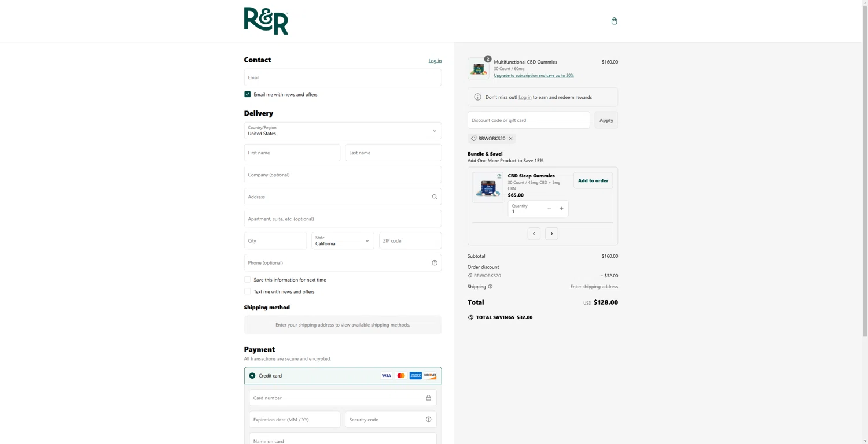This screenshot has width=868, height=444.
Task: Click the Discount code or gift card field
Action: click(x=528, y=120)
